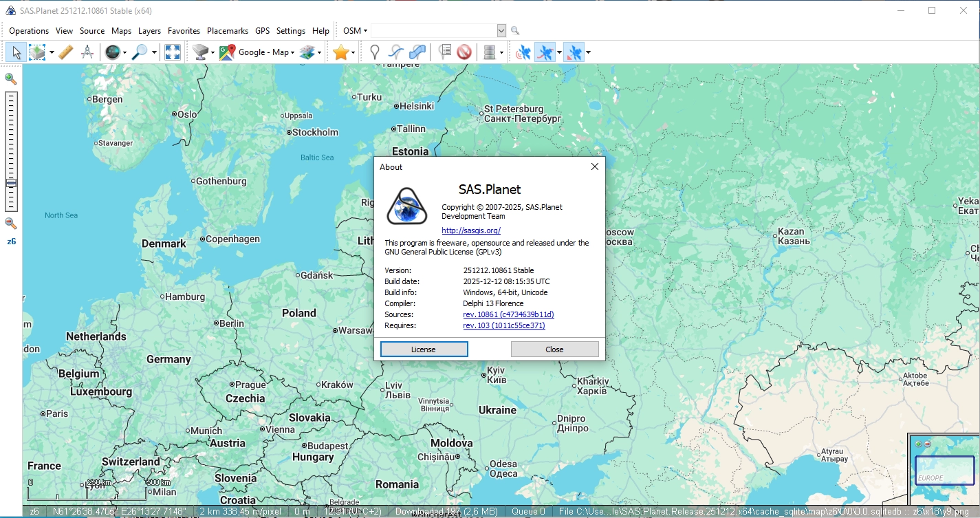
Task: Click the database server icon
Action: click(x=490, y=52)
